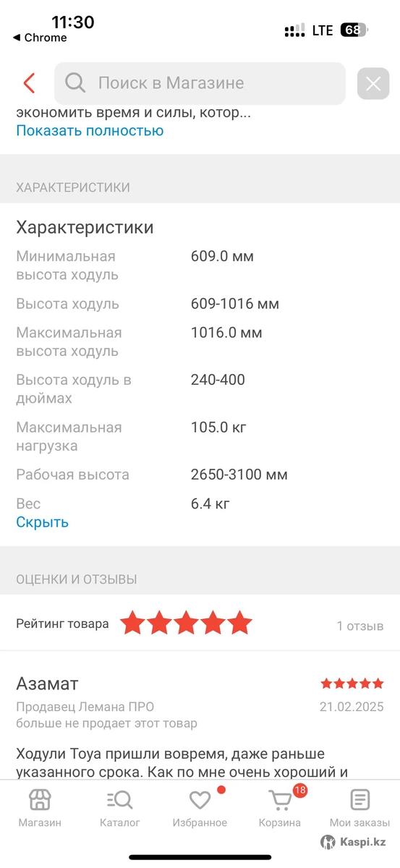
Task: Expand description with Показать полностью
Action: click(x=90, y=130)
